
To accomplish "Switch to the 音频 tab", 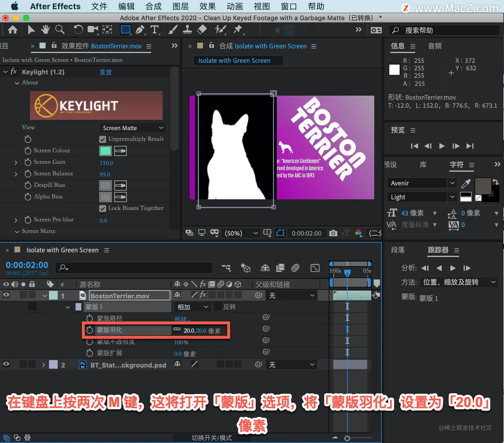I will (435, 46).
